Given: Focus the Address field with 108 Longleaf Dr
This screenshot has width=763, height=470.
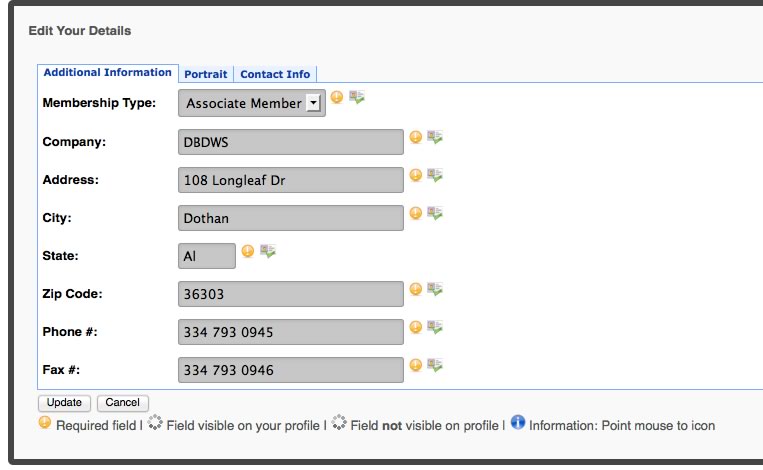Looking at the screenshot, I should 291,180.
